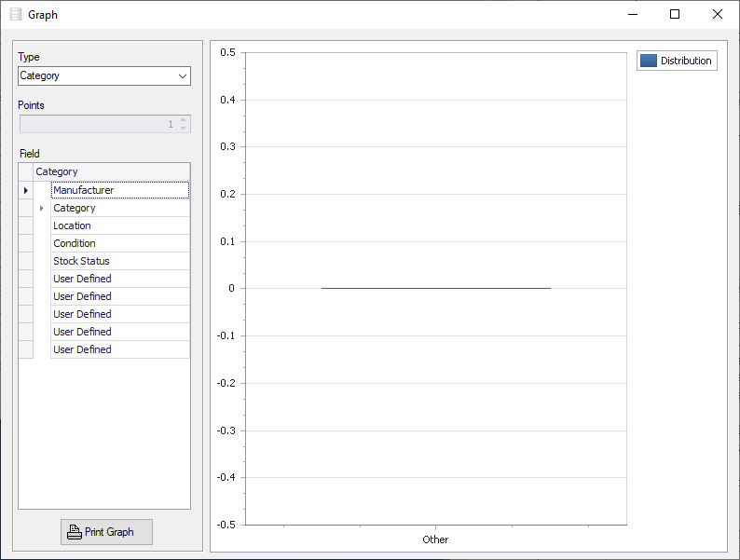Viewport: 740px width, 560px height.
Task: Click the Category column header in Field grid
Action: [112, 171]
